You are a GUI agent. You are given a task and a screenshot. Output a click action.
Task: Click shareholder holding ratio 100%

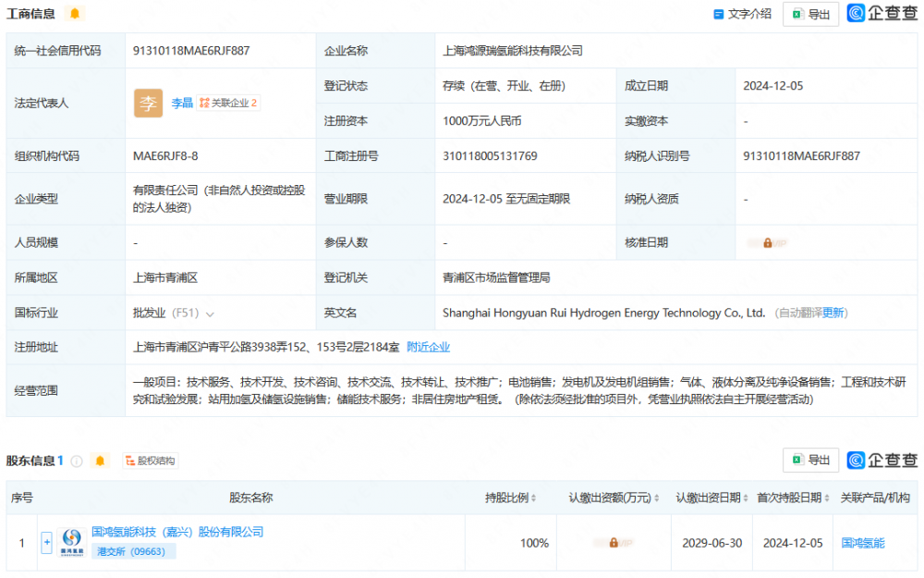534,543
